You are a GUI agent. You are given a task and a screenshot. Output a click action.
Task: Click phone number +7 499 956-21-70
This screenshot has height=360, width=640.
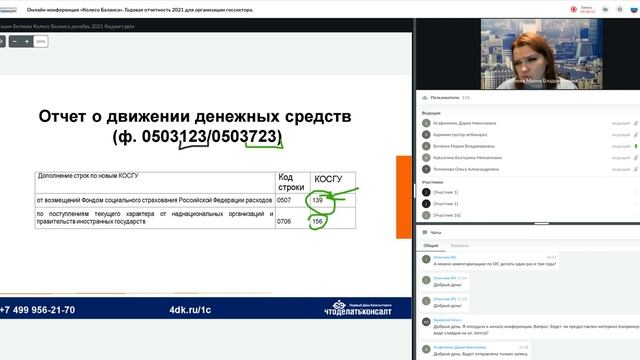(38, 310)
